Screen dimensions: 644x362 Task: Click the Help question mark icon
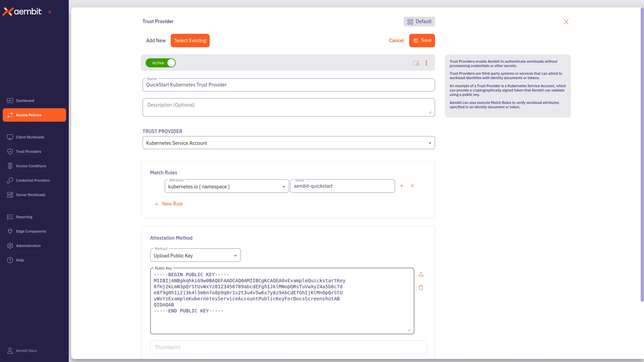click(x=10, y=260)
